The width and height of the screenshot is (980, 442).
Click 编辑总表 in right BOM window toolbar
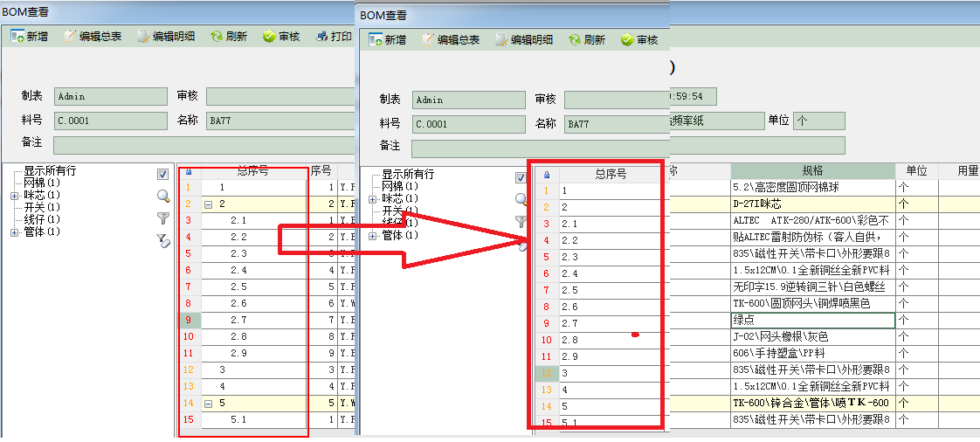click(x=451, y=40)
